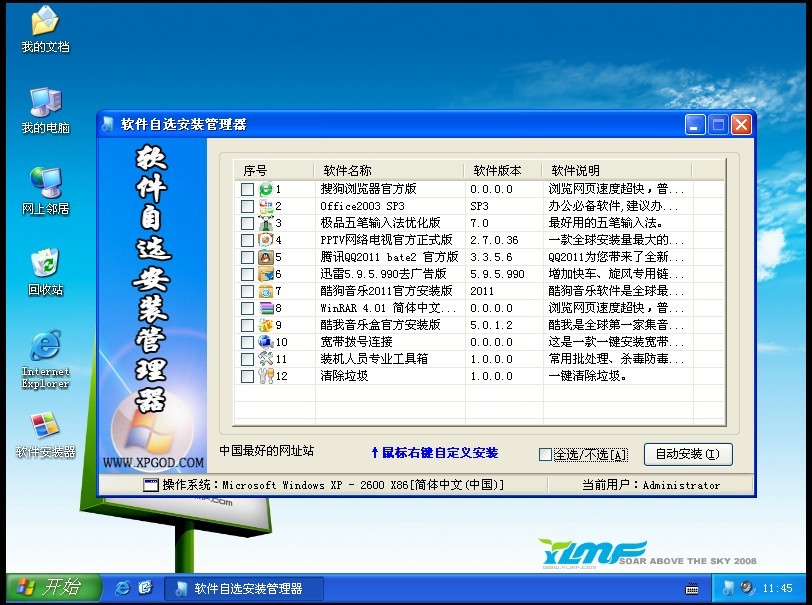Click the title bar app icon of 软件自选安装管理器
Image resolution: width=812 pixels, height=605 pixels.
tap(108, 124)
